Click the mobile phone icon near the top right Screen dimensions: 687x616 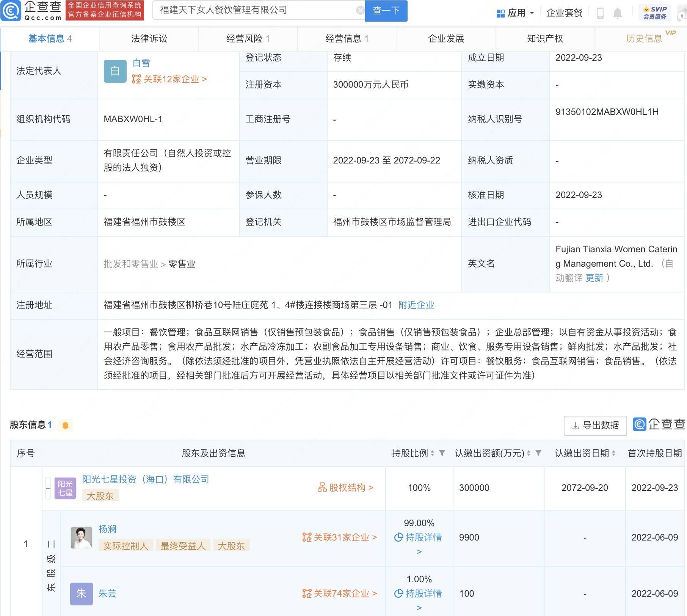pyautogui.click(x=600, y=13)
